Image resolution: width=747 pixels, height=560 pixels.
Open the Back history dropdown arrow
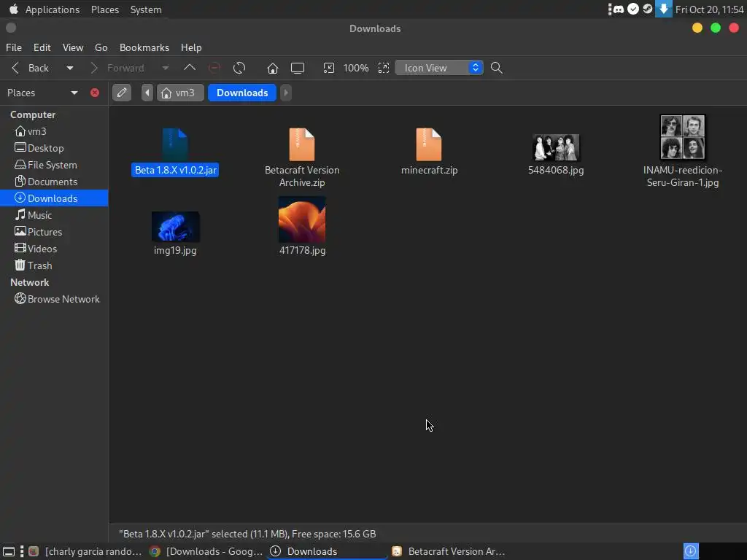[70, 68]
